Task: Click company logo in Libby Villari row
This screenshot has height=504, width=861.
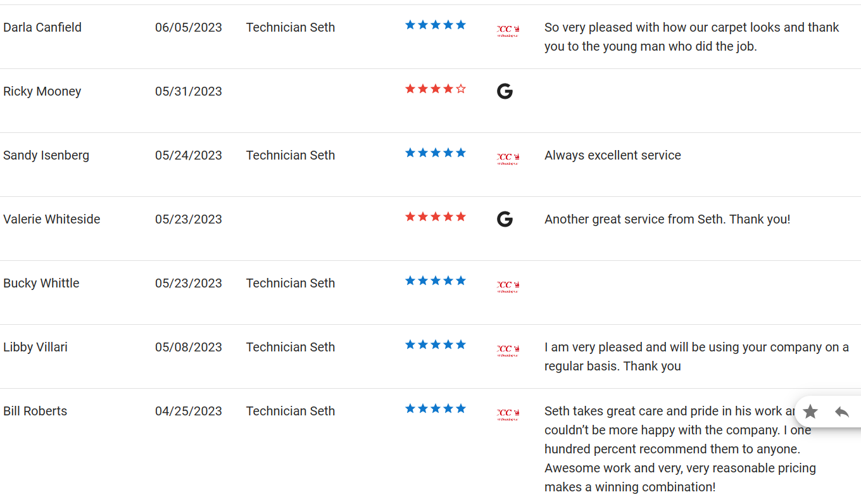Action: (x=508, y=351)
